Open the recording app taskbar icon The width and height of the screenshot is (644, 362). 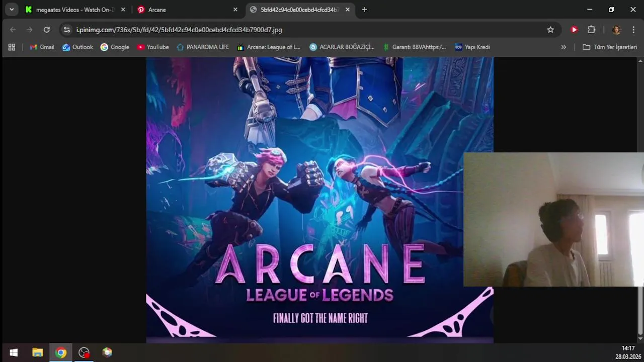(x=84, y=352)
